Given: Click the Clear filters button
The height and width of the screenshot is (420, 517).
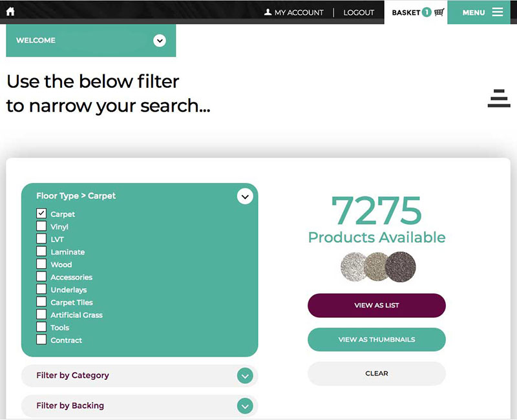Looking at the screenshot, I should pos(376,373).
